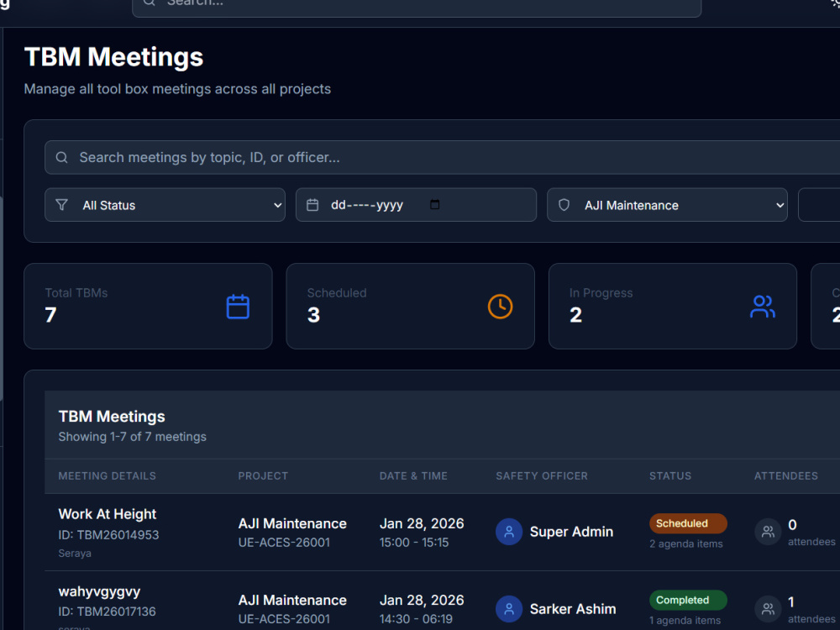840x630 pixels.
Task: Click the Project column header
Action: click(x=263, y=475)
